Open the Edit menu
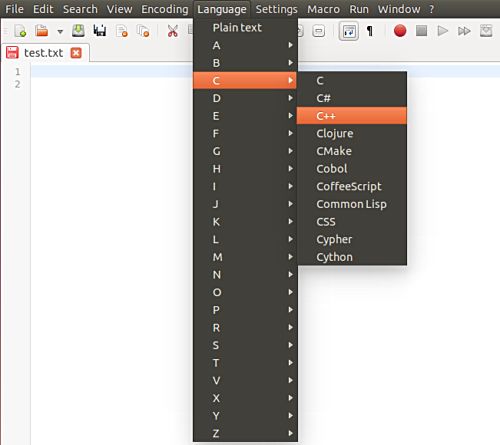 [43, 9]
